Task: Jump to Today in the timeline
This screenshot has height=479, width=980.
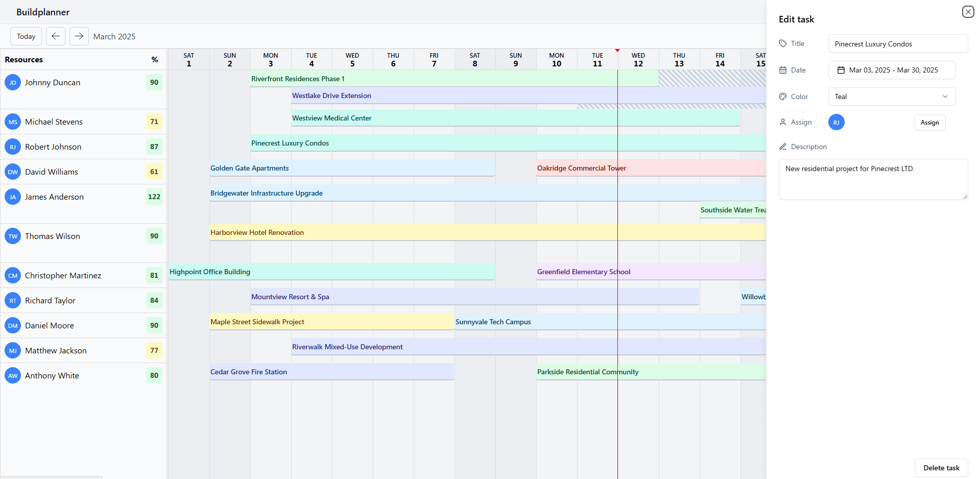Action: (26, 36)
